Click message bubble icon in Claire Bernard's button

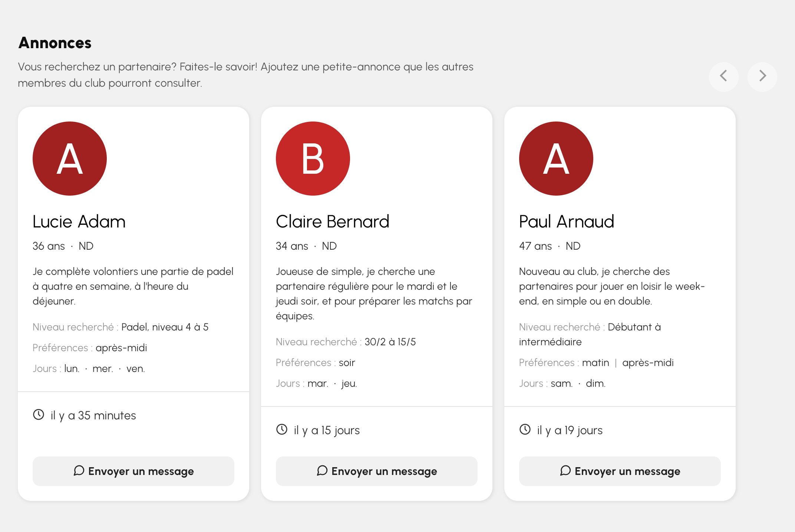tap(322, 471)
